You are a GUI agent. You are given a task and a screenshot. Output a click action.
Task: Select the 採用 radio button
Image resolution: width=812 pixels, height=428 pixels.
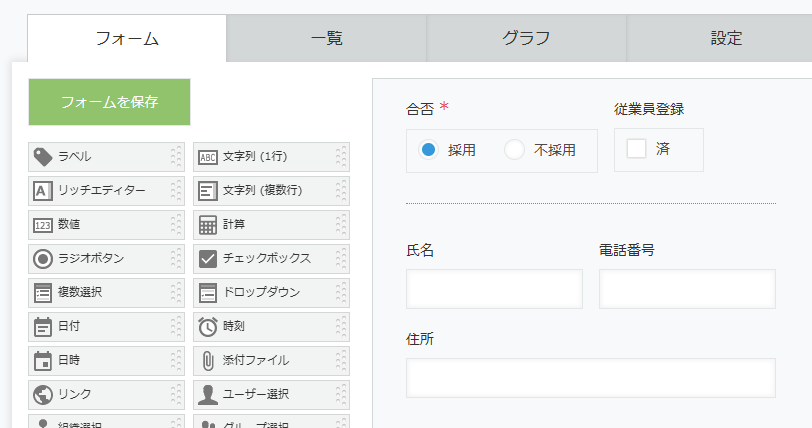point(428,150)
